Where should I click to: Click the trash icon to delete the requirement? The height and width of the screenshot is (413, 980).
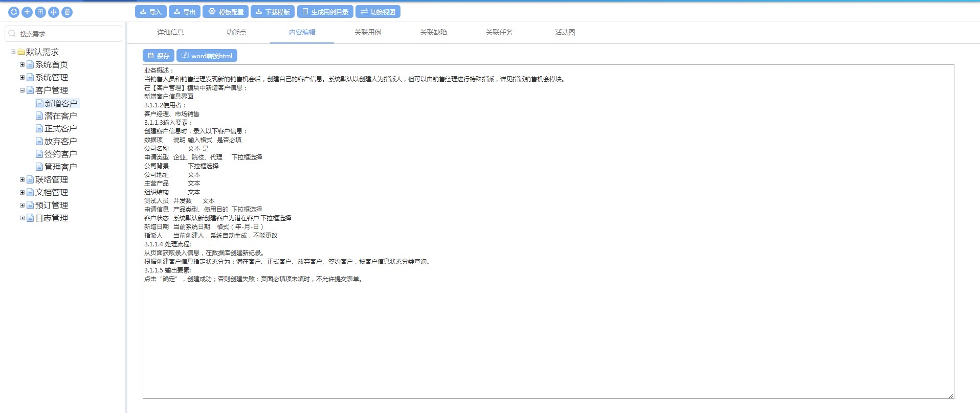pos(67,12)
